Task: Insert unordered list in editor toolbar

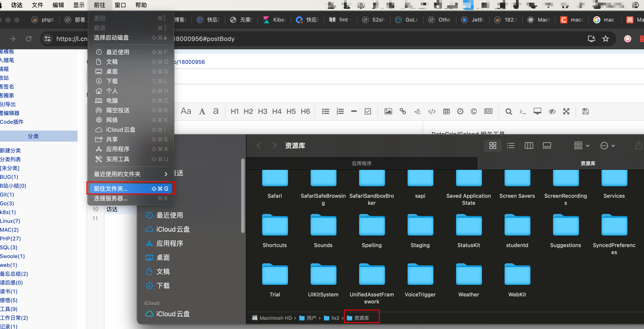Action: coord(326,111)
